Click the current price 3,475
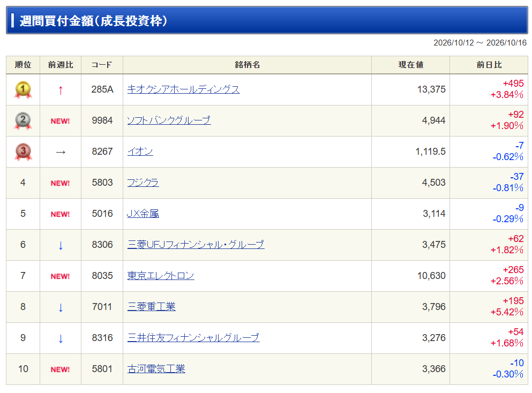This screenshot has width=532, height=393. [x=433, y=245]
